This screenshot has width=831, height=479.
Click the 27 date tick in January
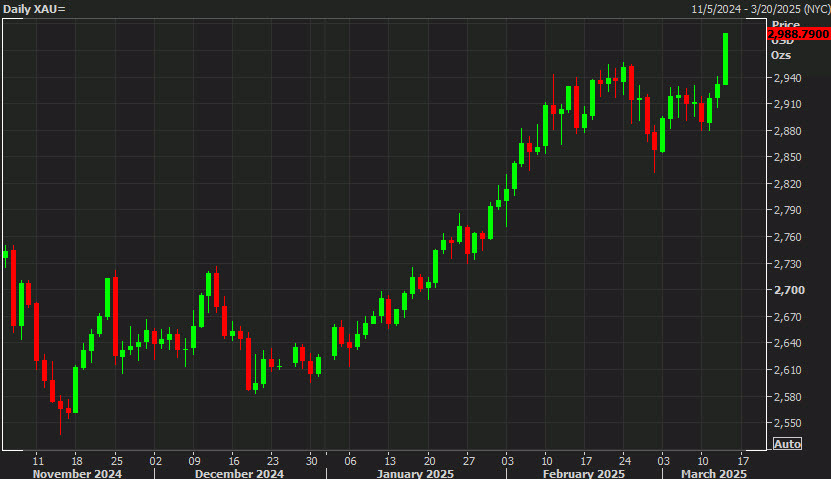(468, 460)
